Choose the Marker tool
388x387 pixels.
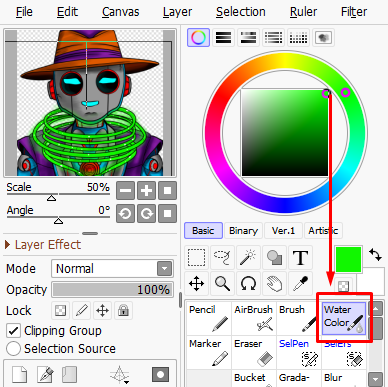(x=209, y=353)
